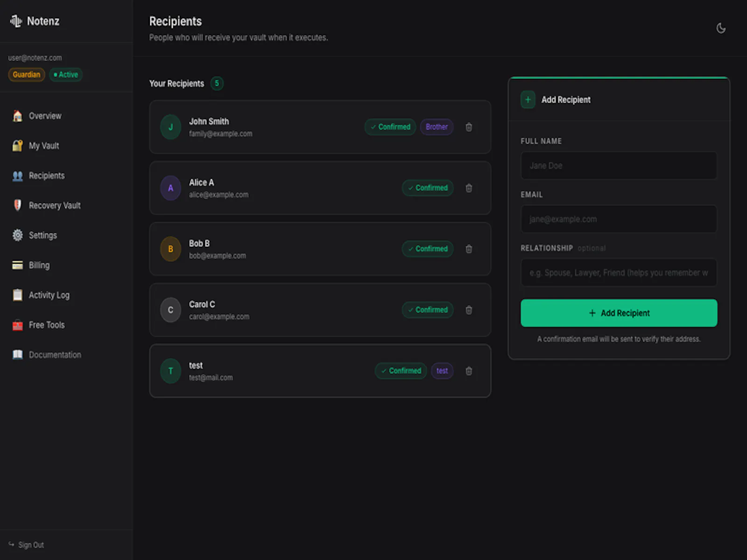Focus the Email input field

pos(619,219)
